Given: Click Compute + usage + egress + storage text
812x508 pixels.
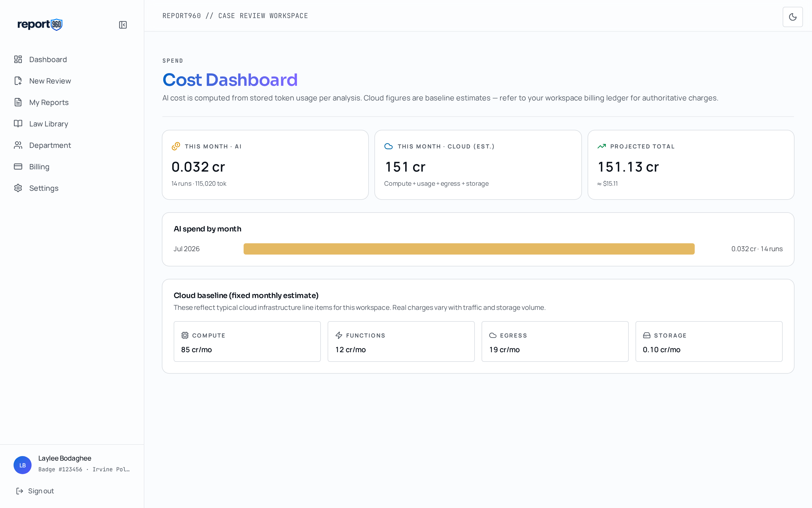Looking at the screenshot, I should pos(436,183).
